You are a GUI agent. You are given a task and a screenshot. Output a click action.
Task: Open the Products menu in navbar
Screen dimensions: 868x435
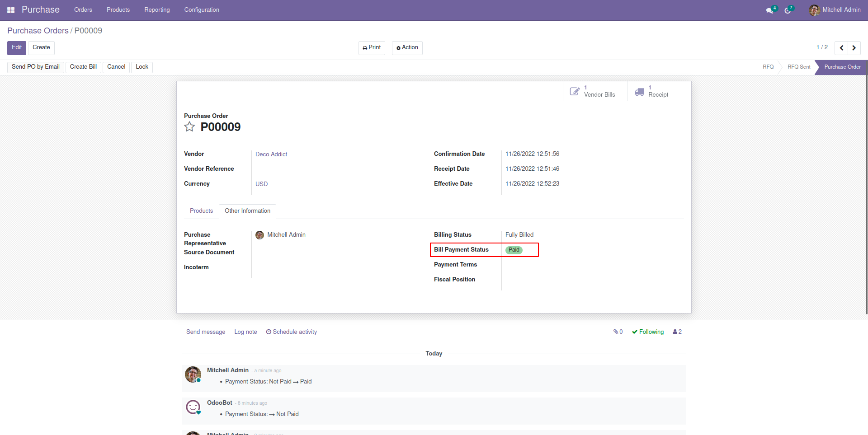(x=118, y=10)
